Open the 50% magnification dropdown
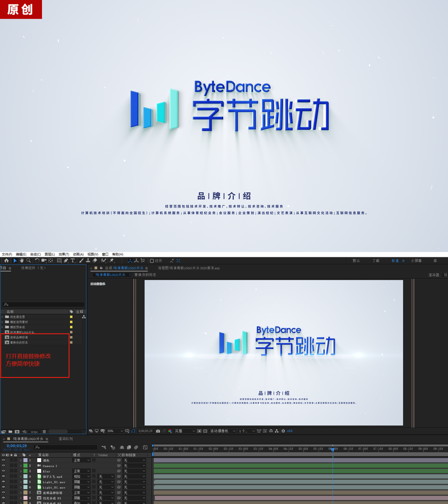448x504 pixels. click(115, 431)
